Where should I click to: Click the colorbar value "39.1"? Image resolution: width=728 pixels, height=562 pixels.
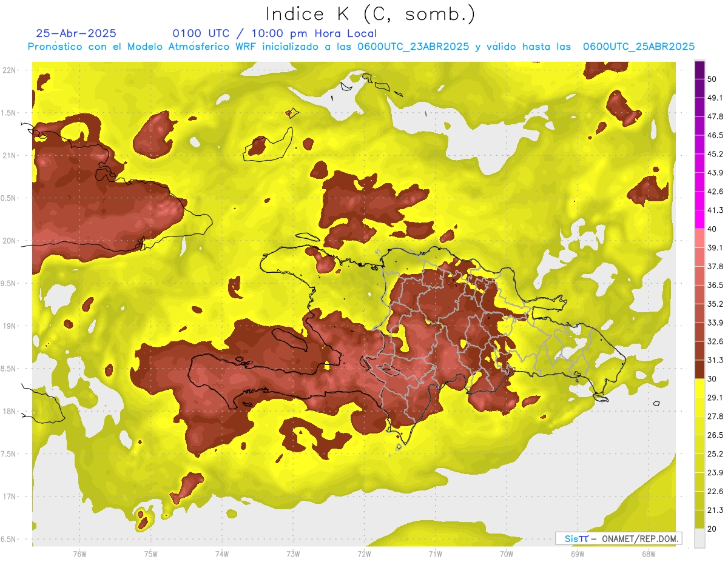pos(715,247)
